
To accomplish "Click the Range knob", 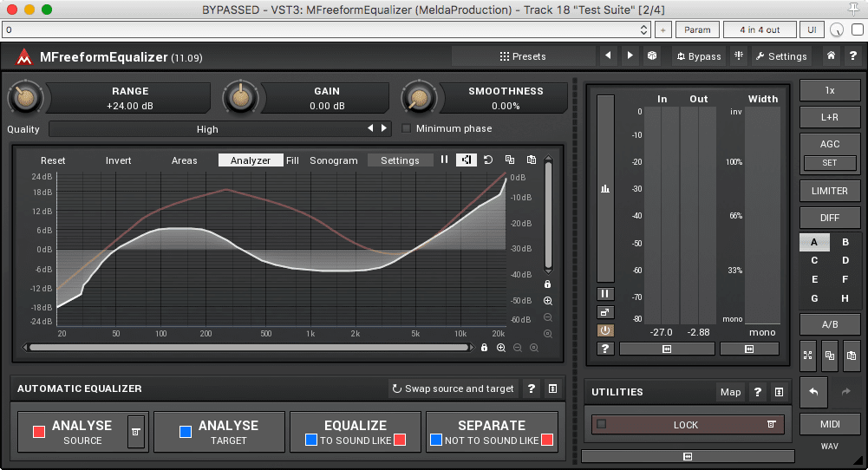I will click(24, 98).
